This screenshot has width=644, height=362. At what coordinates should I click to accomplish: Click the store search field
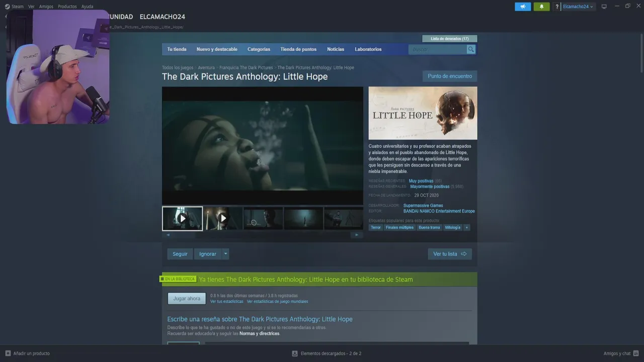437,49
